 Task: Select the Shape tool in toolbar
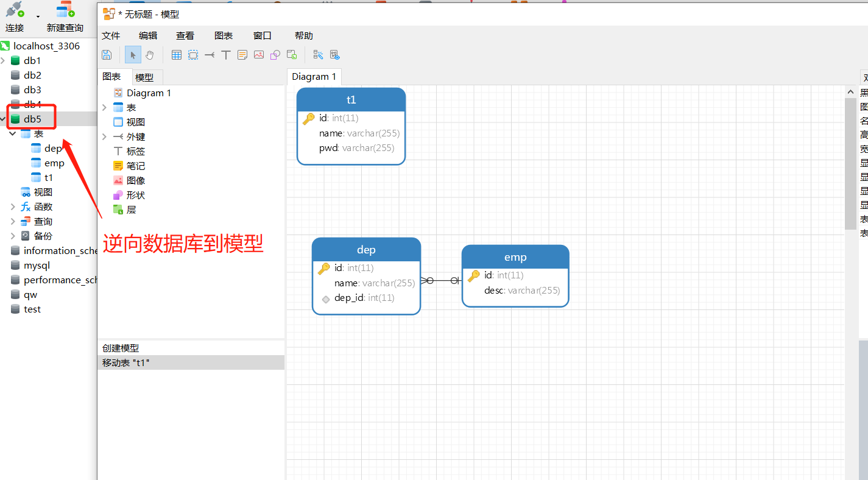click(x=275, y=55)
